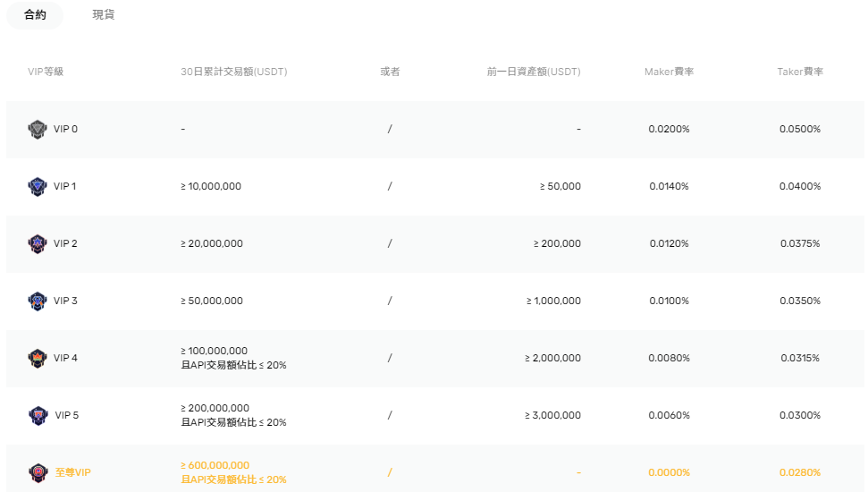Screen dimensions: 868x492
Task: Click the VIP 1 badge icon
Action: click(x=37, y=187)
